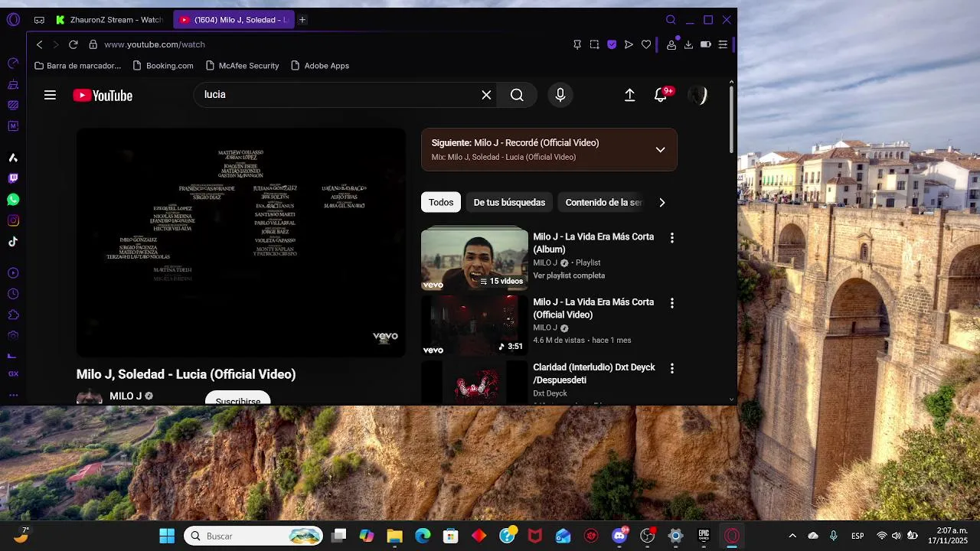Click the Aria AI icon in sidebar
This screenshot has height=551, width=980.
pyautogui.click(x=13, y=158)
